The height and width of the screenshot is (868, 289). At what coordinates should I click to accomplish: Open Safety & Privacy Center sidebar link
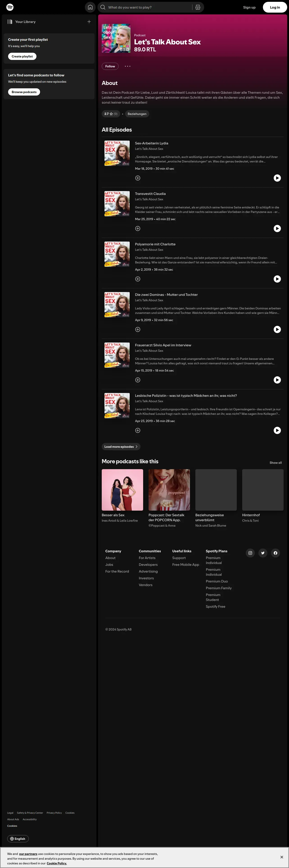pyautogui.click(x=30, y=813)
